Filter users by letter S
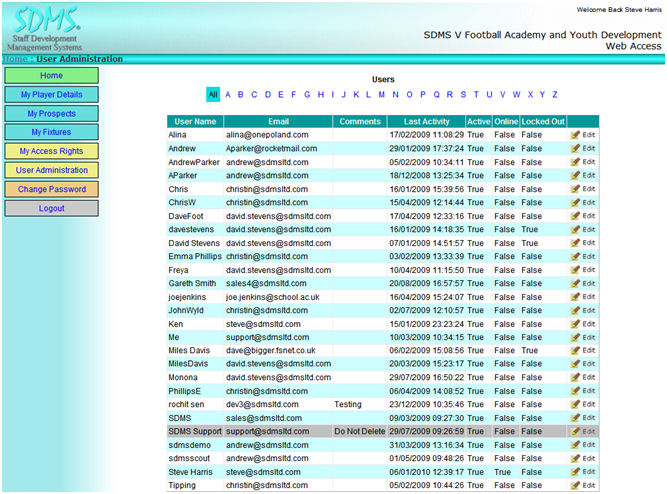667x494 pixels. pyautogui.click(x=463, y=94)
